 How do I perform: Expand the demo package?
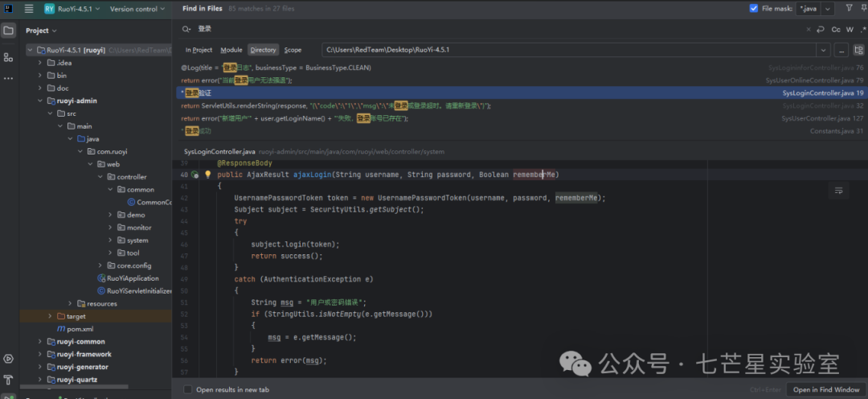click(x=110, y=215)
